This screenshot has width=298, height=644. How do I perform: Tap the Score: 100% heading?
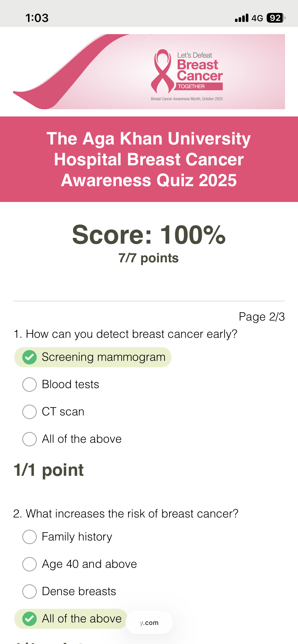(x=149, y=235)
